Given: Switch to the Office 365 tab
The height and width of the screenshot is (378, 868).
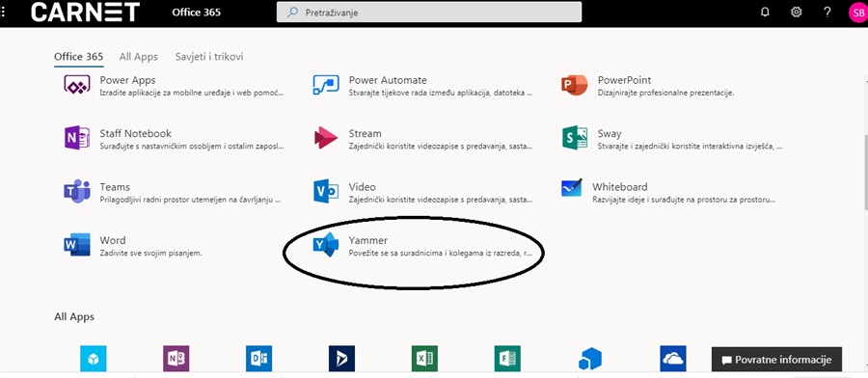Looking at the screenshot, I should click(x=79, y=57).
